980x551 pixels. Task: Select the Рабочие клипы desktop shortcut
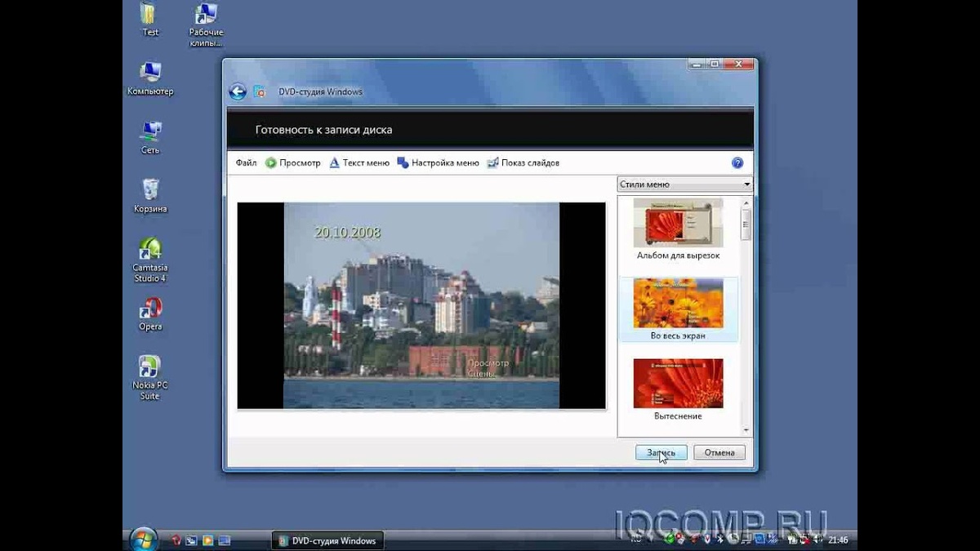[x=206, y=25]
